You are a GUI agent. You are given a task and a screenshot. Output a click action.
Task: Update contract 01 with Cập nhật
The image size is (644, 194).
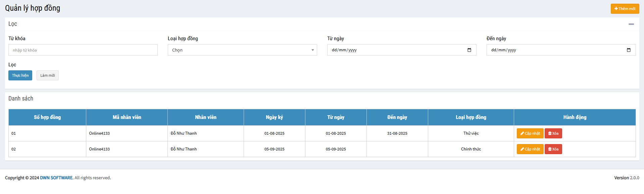tap(530, 133)
